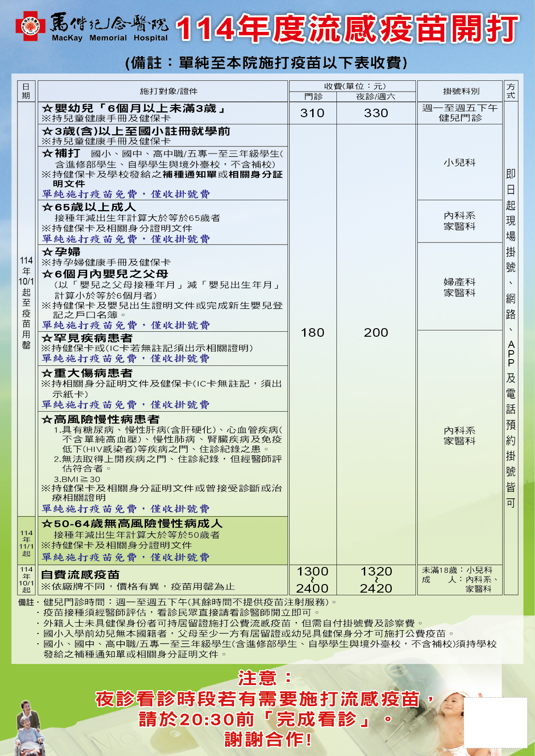The width and height of the screenshot is (535, 756).
Task: Click the star icon before 重大傷病患者
Action: (47, 373)
